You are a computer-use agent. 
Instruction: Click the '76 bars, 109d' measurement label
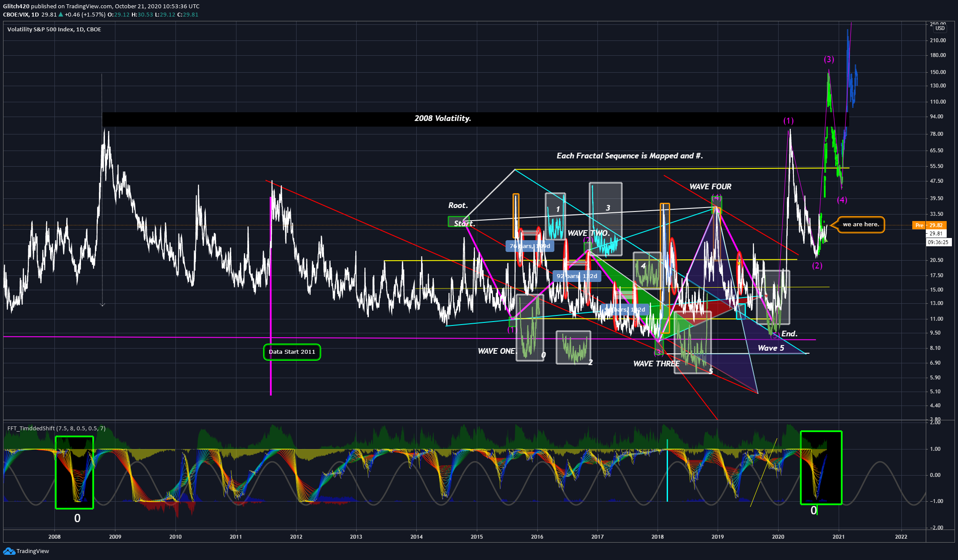[530, 246]
